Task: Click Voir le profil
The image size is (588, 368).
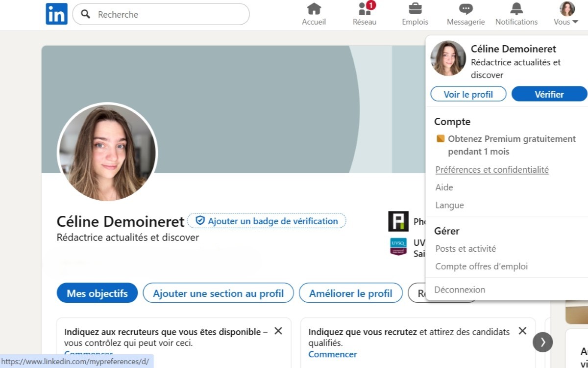Action: [468, 94]
